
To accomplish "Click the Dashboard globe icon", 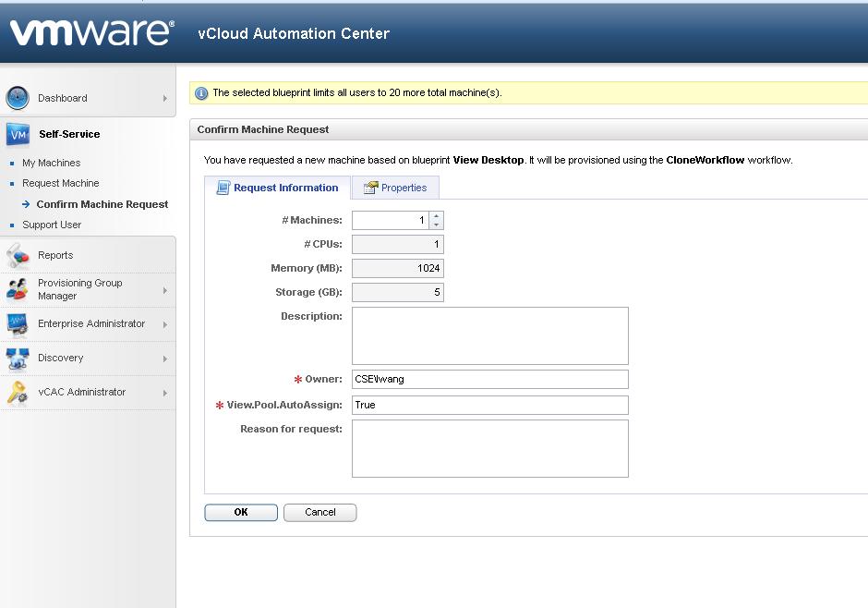I will pos(17,98).
